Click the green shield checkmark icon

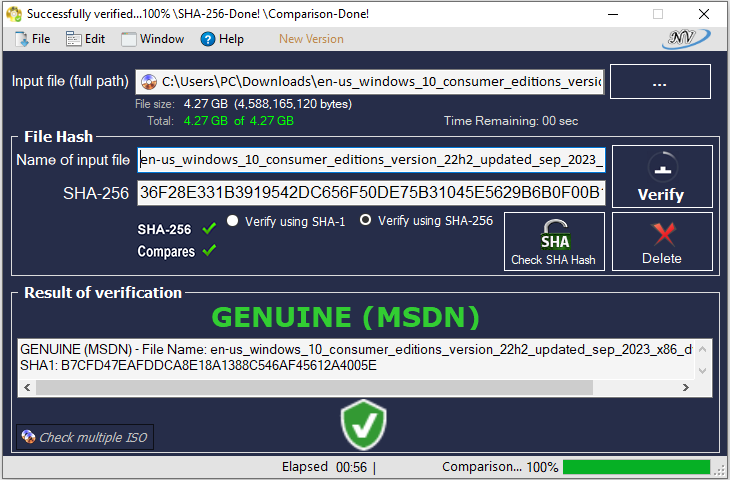(x=363, y=426)
